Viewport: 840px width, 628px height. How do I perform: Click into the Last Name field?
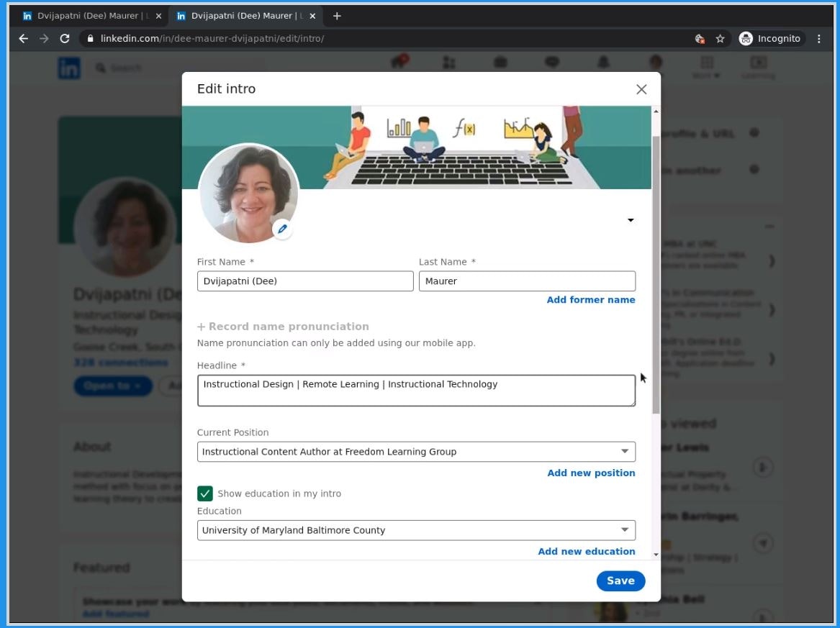point(527,281)
